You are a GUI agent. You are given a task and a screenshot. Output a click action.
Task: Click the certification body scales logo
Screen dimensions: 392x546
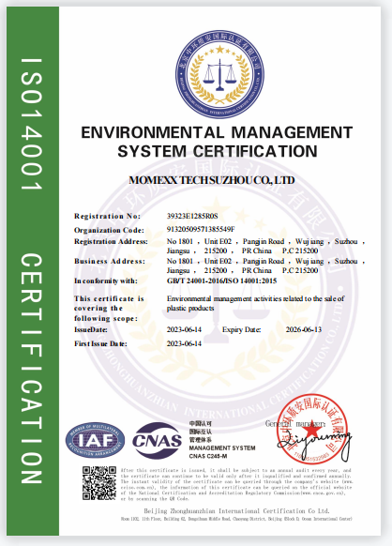[219, 74]
